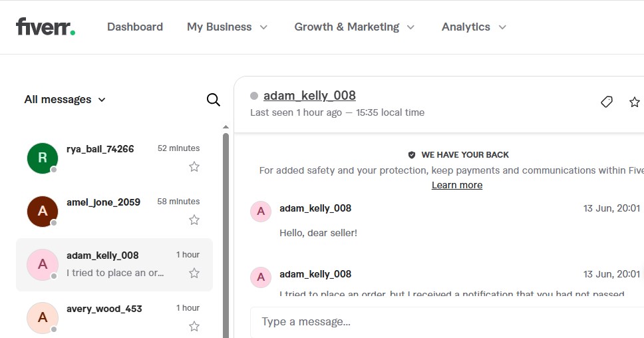644x338 pixels.
Task: Toggle star on avery_wood_453 conversation
Action: point(194,326)
